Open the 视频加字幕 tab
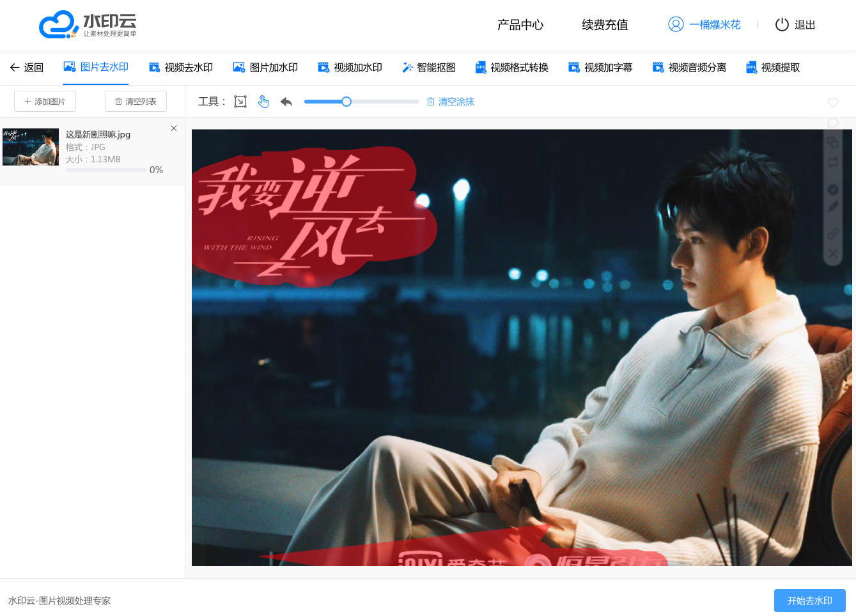Image resolution: width=856 pixels, height=616 pixels. (600, 68)
